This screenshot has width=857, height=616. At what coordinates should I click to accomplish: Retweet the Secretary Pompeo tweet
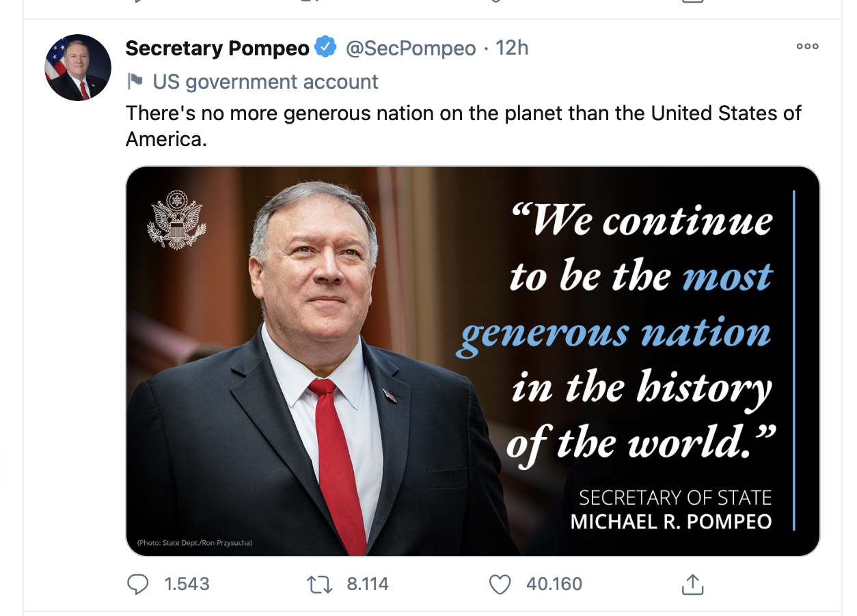(319, 584)
